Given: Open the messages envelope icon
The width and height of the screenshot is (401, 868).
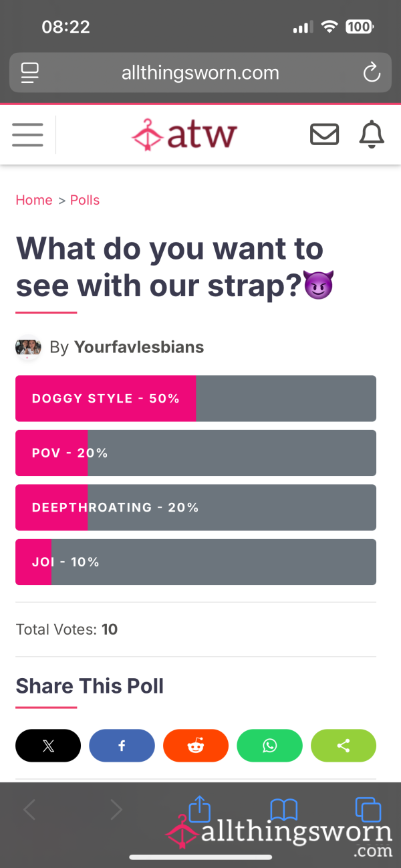Looking at the screenshot, I should click(325, 134).
